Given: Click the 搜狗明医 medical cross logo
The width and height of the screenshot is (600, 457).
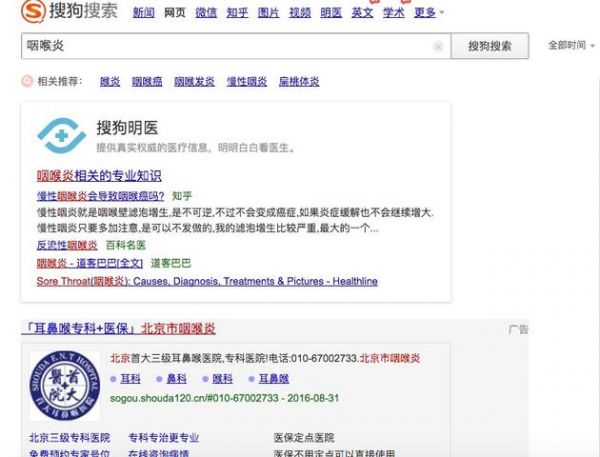Looking at the screenshot, I should pos(62,135).
